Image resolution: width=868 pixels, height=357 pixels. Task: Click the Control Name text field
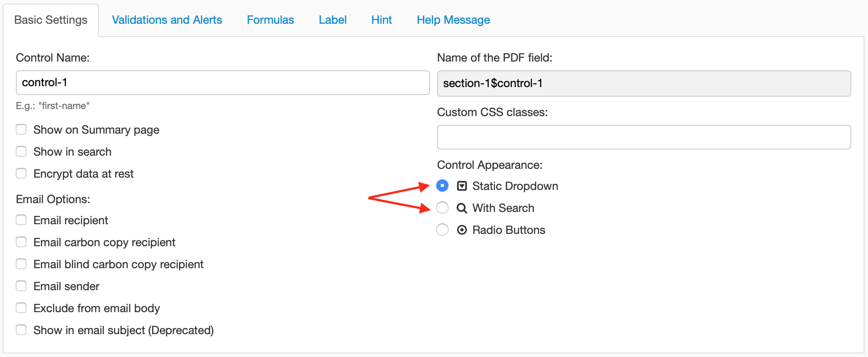(x=222, y=83)
